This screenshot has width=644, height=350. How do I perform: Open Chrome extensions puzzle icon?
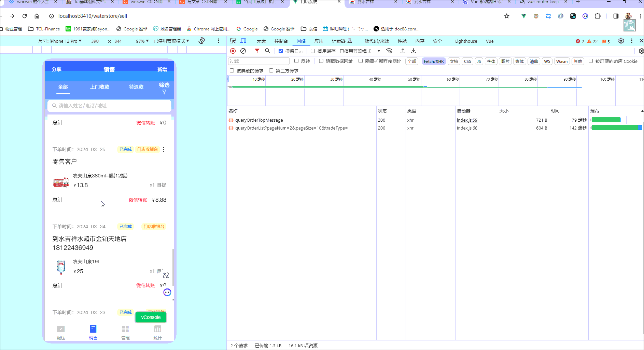(x=598, y=16)
